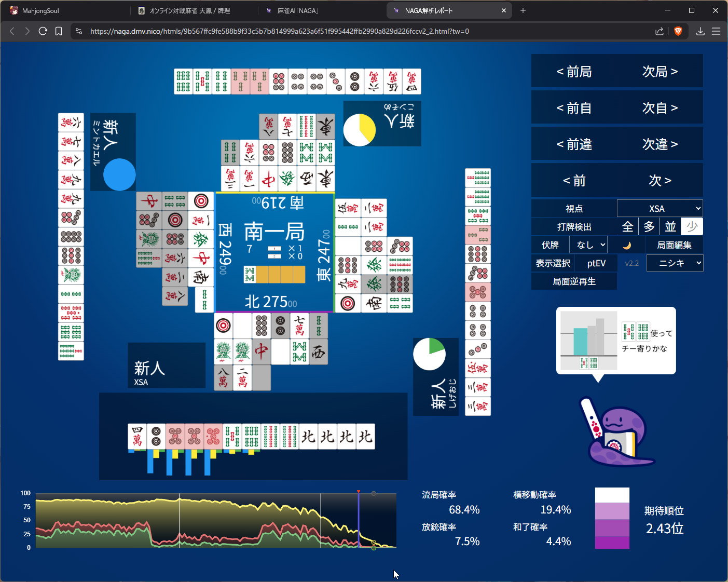Click the share icon in the address bar
The width and height of the screenshot is (728, 582).
[660, 31]
